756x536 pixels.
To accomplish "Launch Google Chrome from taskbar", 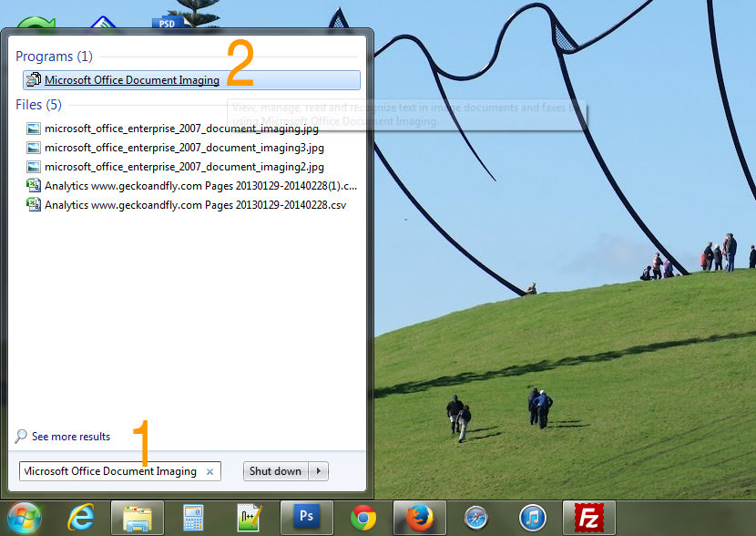I will pos(363,519).
